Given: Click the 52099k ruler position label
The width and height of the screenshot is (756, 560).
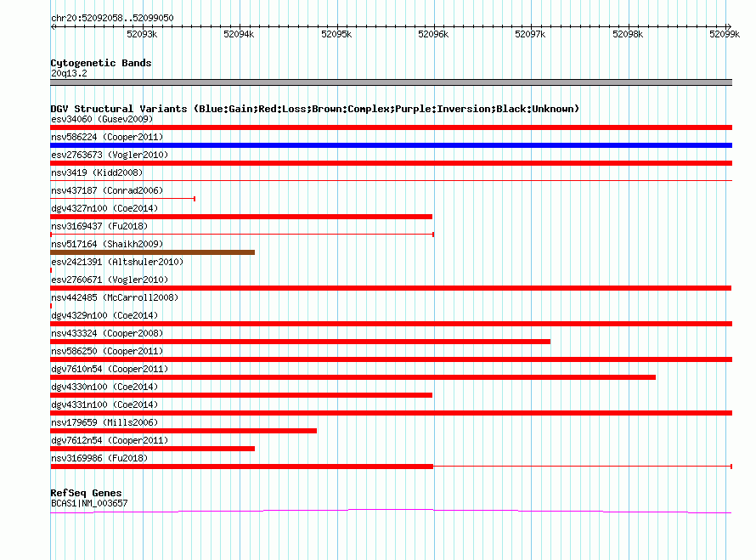Looking at the screenshot, I should (725, 34).
